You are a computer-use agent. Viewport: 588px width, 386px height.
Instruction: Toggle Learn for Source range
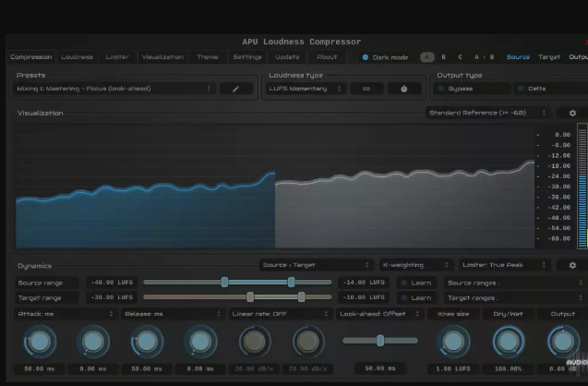click(x=415, y=283)
